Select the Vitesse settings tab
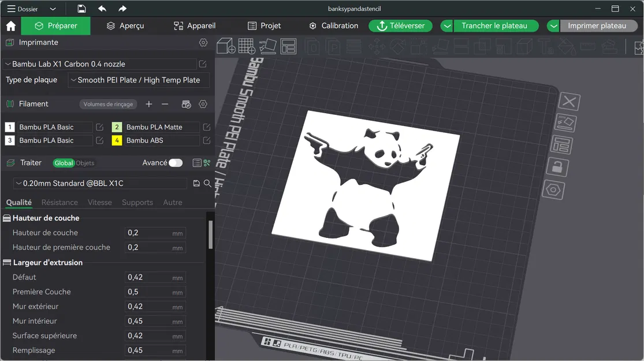The height and width of the screenshot is (361, 644). [x=100, y=203]
